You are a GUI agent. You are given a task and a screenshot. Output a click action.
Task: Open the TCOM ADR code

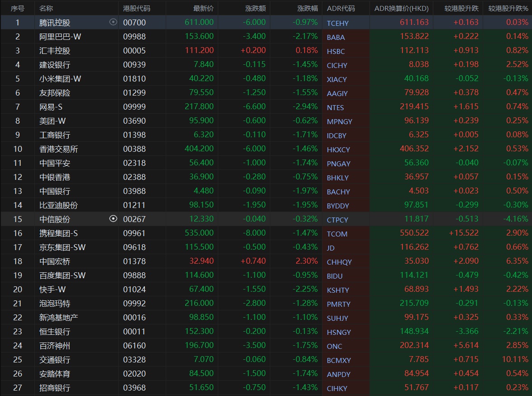click(337, 234)
